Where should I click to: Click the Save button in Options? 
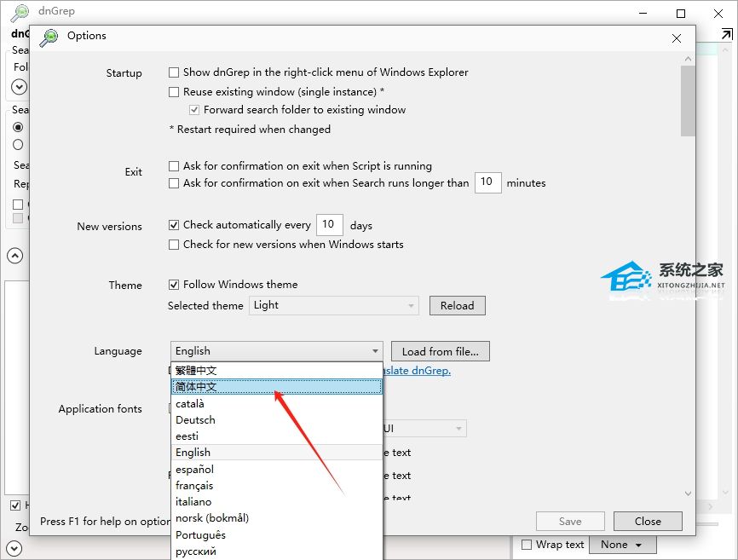coord(570,522)
